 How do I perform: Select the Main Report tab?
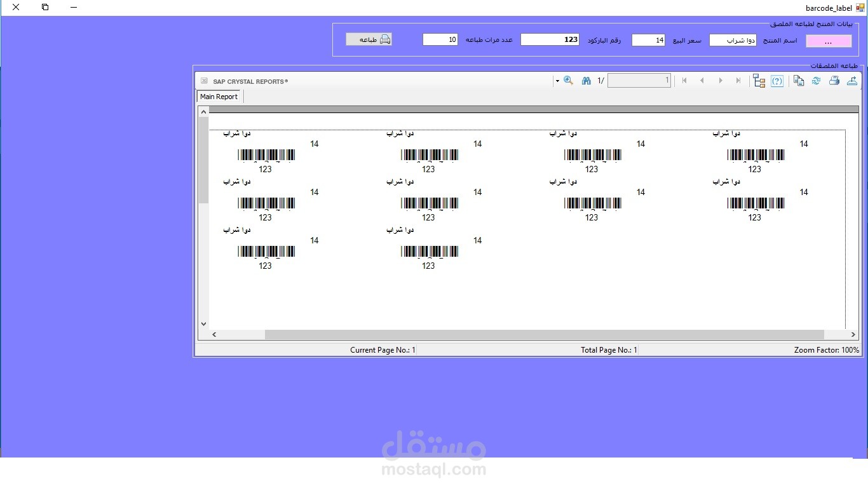[x=219, y=97]
